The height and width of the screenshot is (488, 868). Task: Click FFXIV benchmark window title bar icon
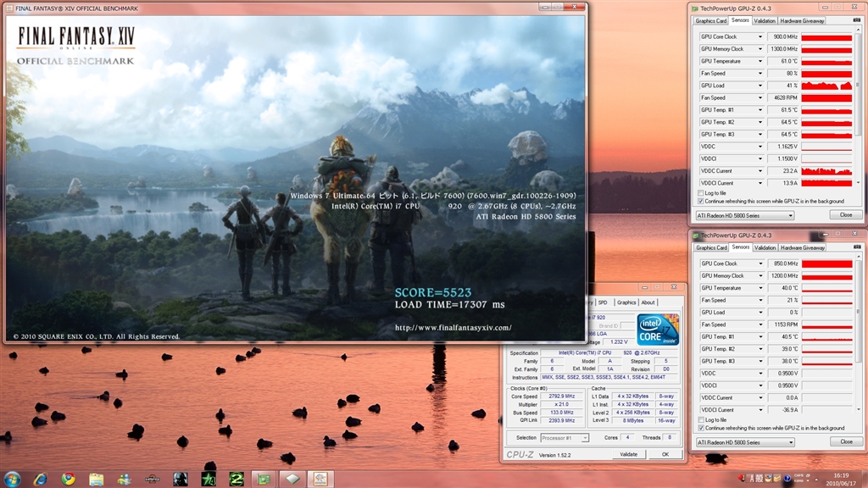[9, 8]
